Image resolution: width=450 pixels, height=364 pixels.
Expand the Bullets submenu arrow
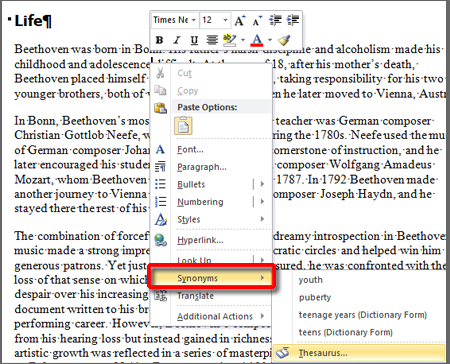coord(262,184)
